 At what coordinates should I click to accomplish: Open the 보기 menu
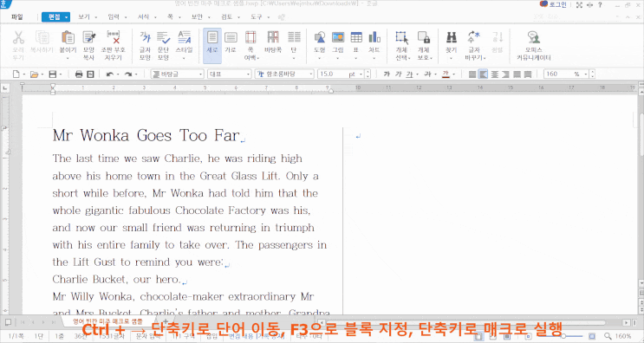[x=84, y=16]
